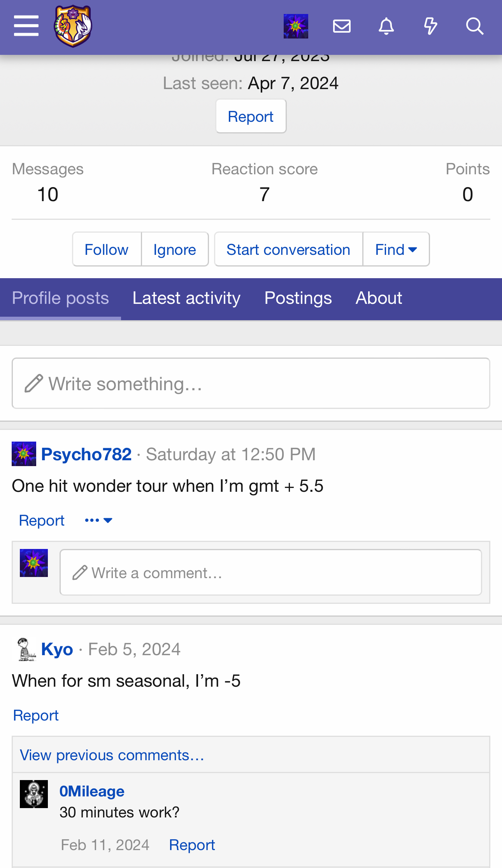
Task: Toggle Follow for this user
Action: (x=106, y=249)
